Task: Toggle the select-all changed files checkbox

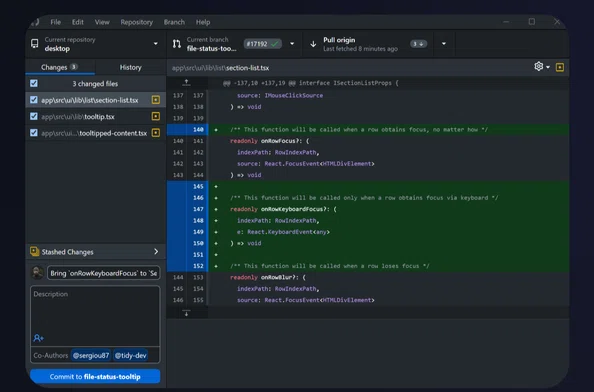Action: click(34, 83)
